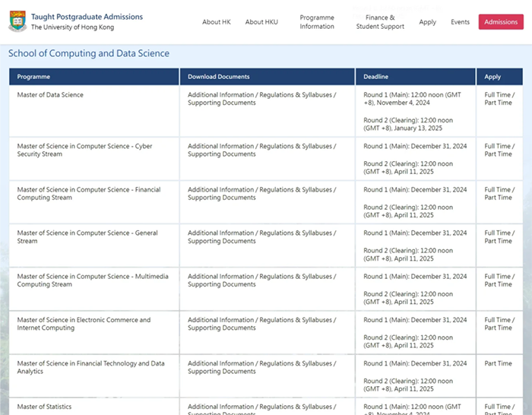
Task: Apply Part Time for Financial Technology programme
Action: click(498, 363)
